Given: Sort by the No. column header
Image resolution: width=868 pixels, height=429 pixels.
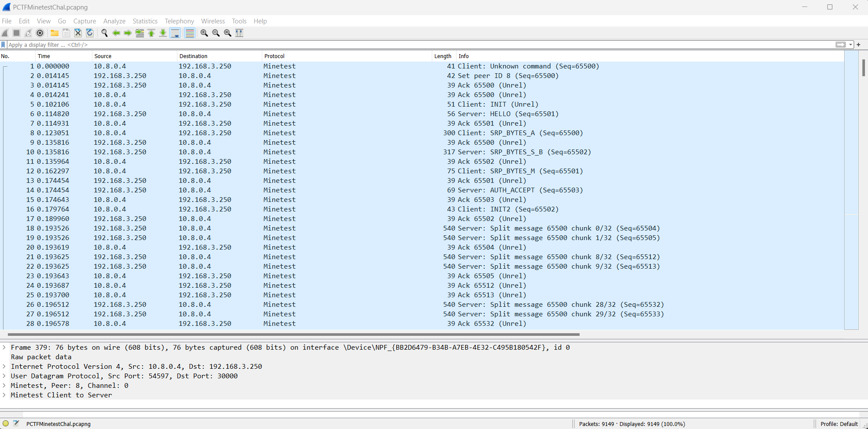Looking at the screenshot, I should coord(17,56).
